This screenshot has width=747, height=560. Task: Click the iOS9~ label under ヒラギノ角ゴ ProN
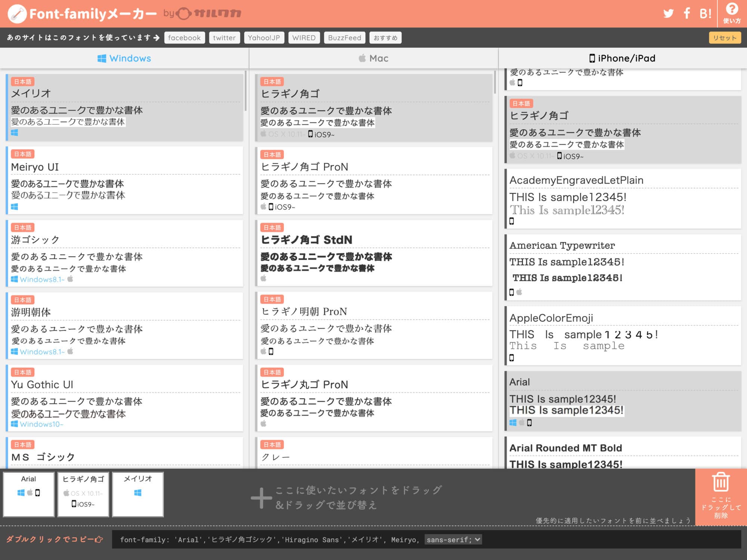(x=285, y=207)
